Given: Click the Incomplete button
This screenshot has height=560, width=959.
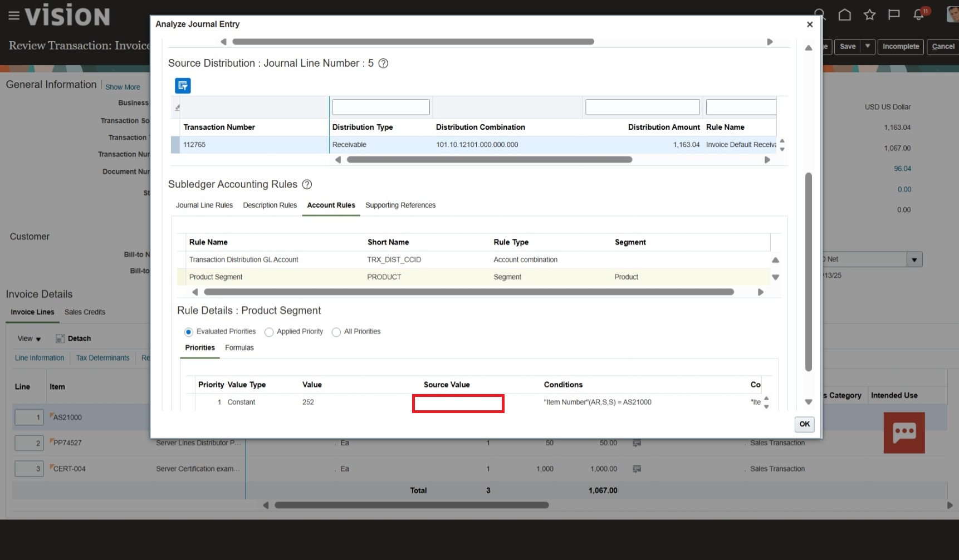Looking at the screenshot, I should pos(901,46).
